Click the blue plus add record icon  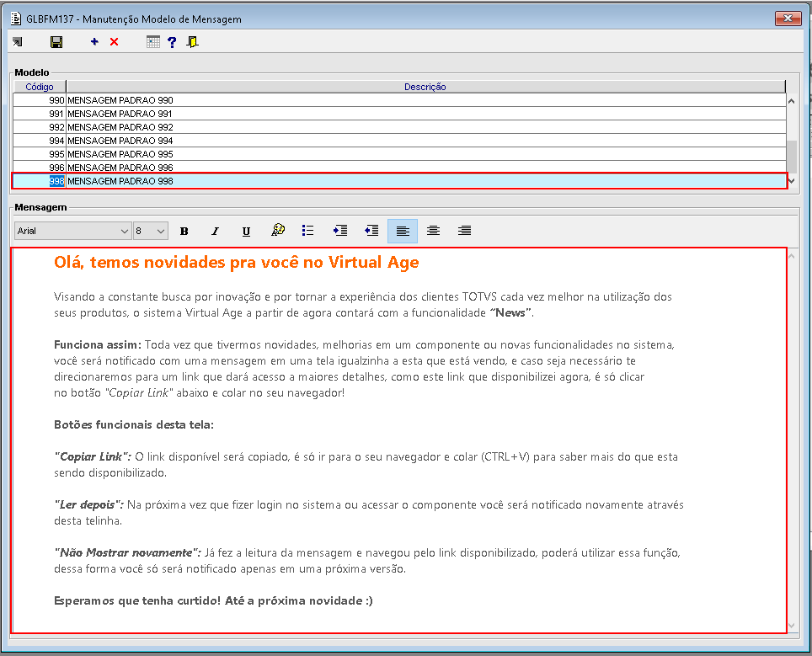click(x=94, y=42)
